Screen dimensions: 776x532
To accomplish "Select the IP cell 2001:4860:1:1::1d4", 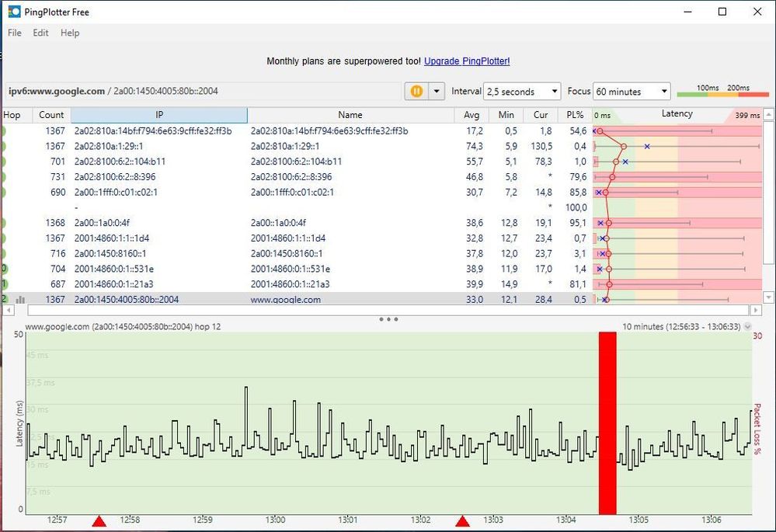I will click(112, 238).
